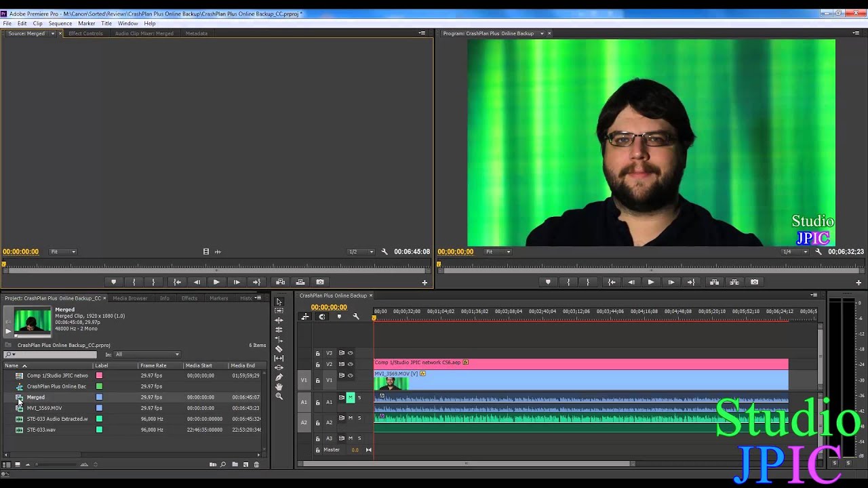This screenshot has width=868, height=488.
Task: Click Export Frame camera in Source monitor
Action: tap(320, 282)
